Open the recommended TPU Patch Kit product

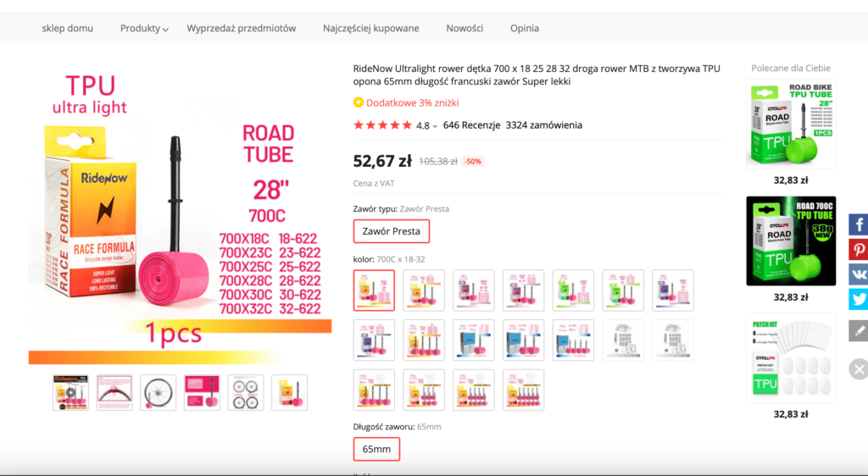(791, 358)
